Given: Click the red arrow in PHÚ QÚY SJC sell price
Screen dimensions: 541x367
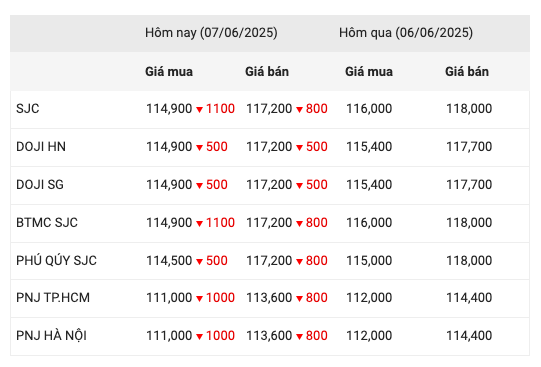Looking at the screenshot, I should click(299, 261).
